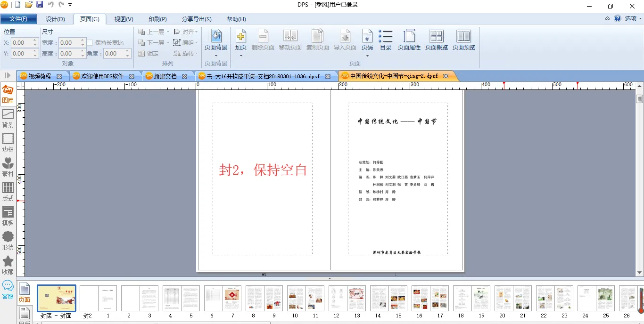The height and width of the screenshot is (324, 644).
Task: Switch to the 视图(V) ribbon tab
Action: pyautogui.click(x=124, y=19)
